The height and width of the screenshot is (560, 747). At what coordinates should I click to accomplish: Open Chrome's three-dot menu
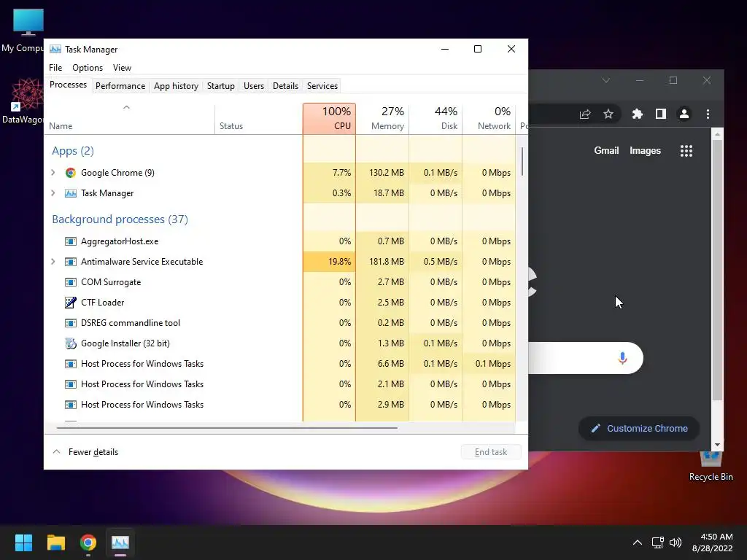tap(708, 114)
